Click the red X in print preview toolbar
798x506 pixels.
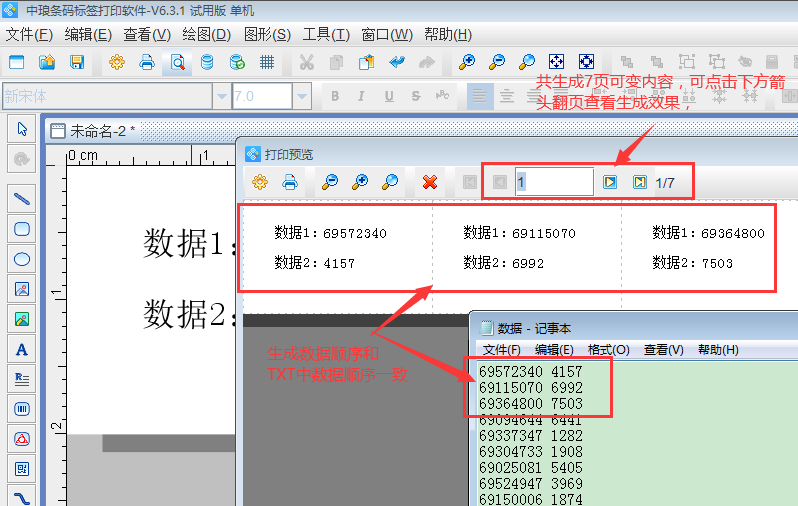click(430, 182)
